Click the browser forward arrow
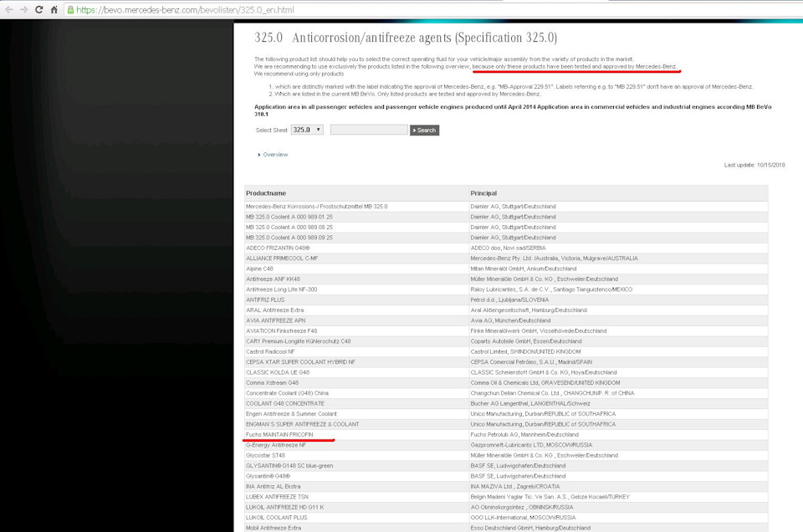This screenshot has width=803, height=532. (x=23, y=10)
